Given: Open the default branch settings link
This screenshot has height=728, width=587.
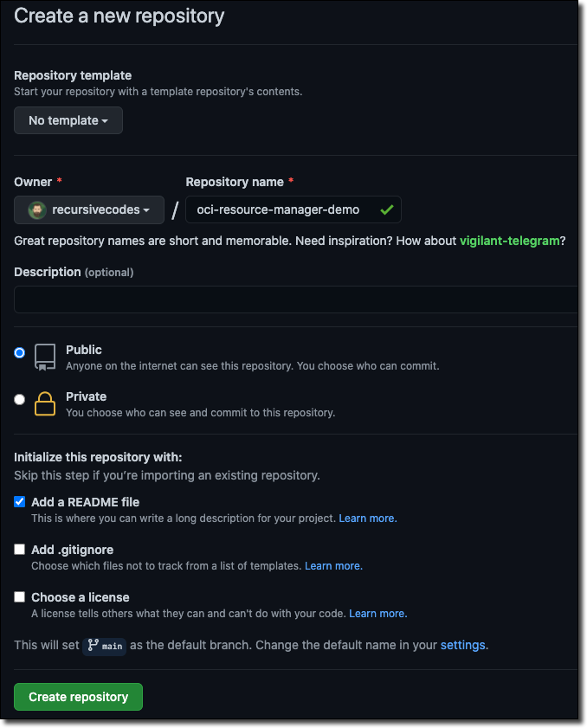Looking at the screenshot, I should click(x=462, y=645).
